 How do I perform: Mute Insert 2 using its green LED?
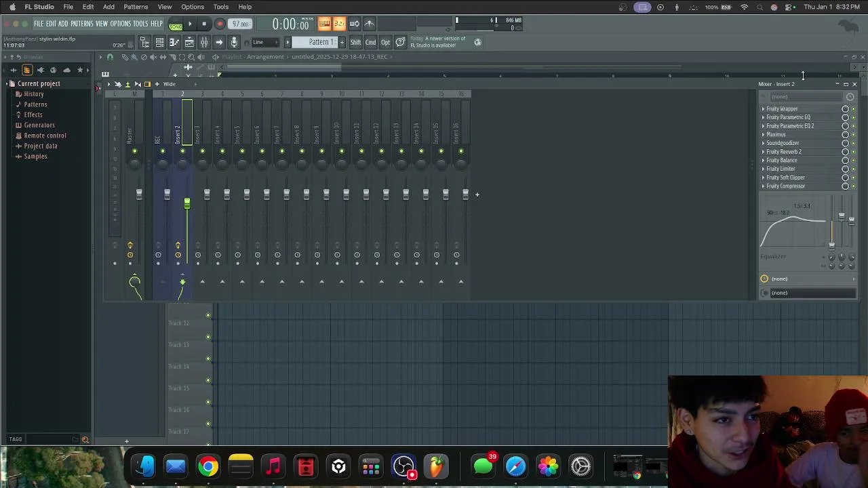[182, 151]
